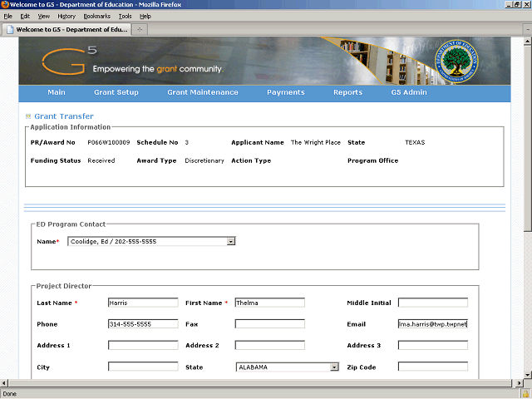Go to the Main navigation item

point(57,92)
